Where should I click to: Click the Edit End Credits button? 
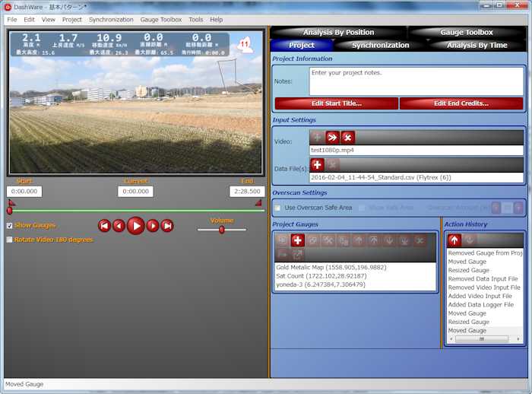[x=461, y=103]
